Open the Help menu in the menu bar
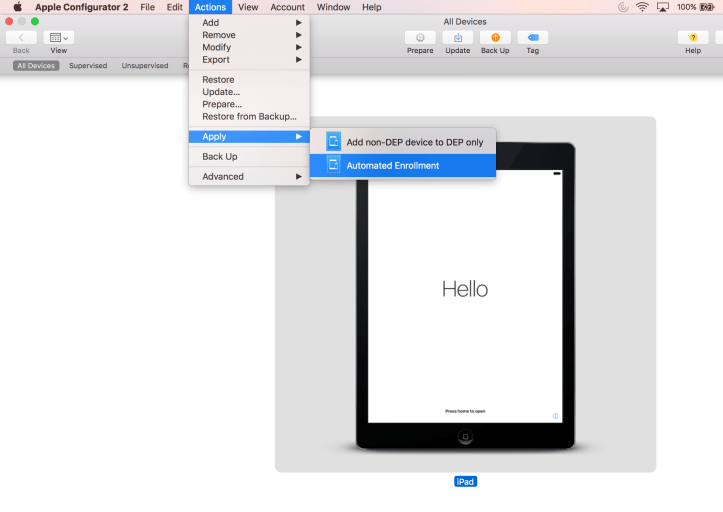The image size is (723, 512). tap(371, 7)
